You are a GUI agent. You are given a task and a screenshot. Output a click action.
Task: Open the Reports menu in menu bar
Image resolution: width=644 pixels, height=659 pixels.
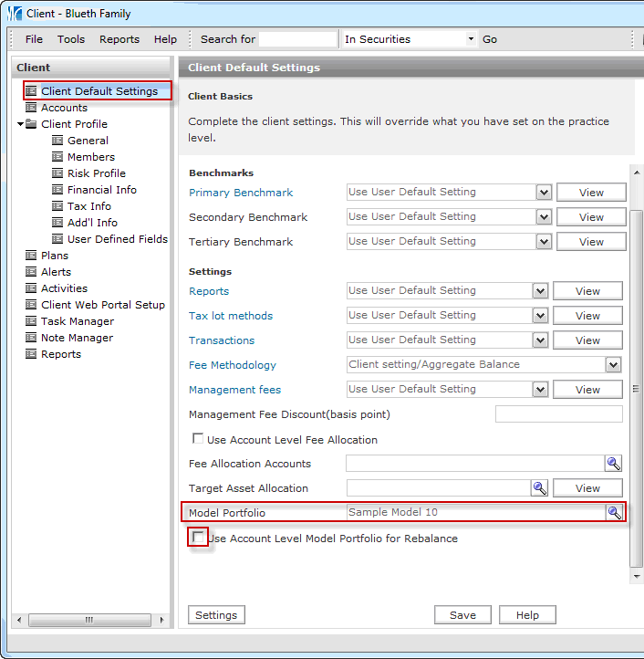click(x=119, y=39)
